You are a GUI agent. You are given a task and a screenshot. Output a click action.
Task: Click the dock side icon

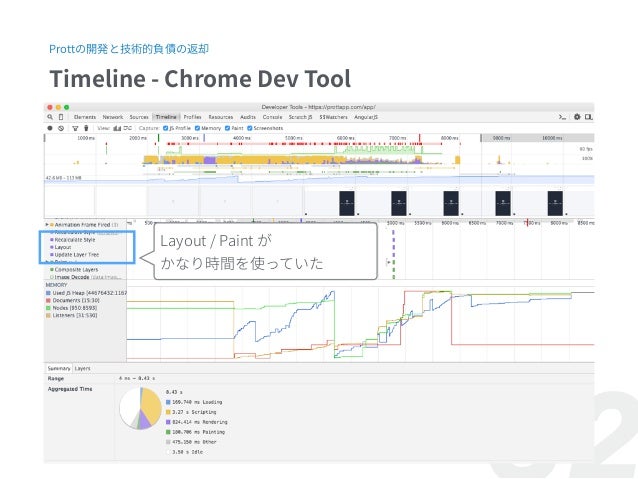coord(588,117)
